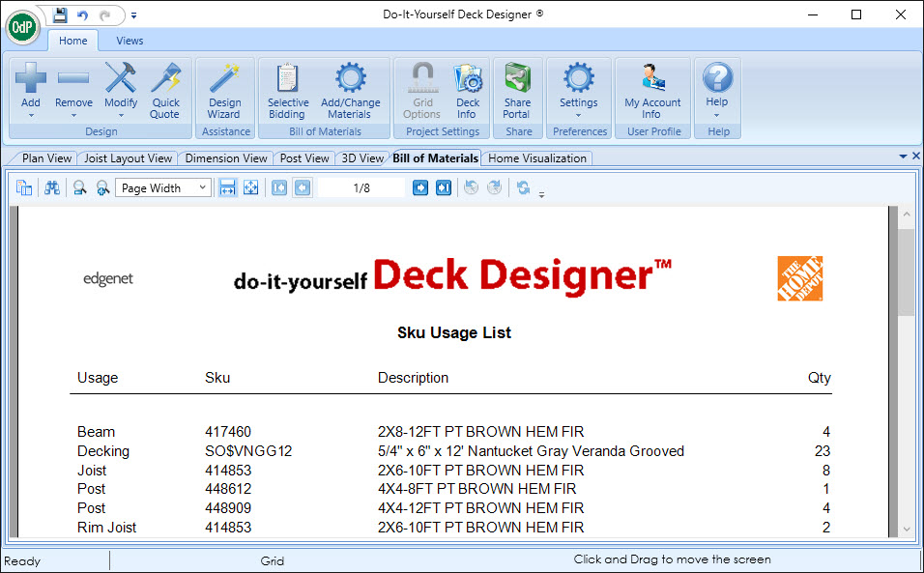The height and width of the screenshot is (573, 924).
Task: Click the Sku Usage List heading
Action: (x=453, y=332)
